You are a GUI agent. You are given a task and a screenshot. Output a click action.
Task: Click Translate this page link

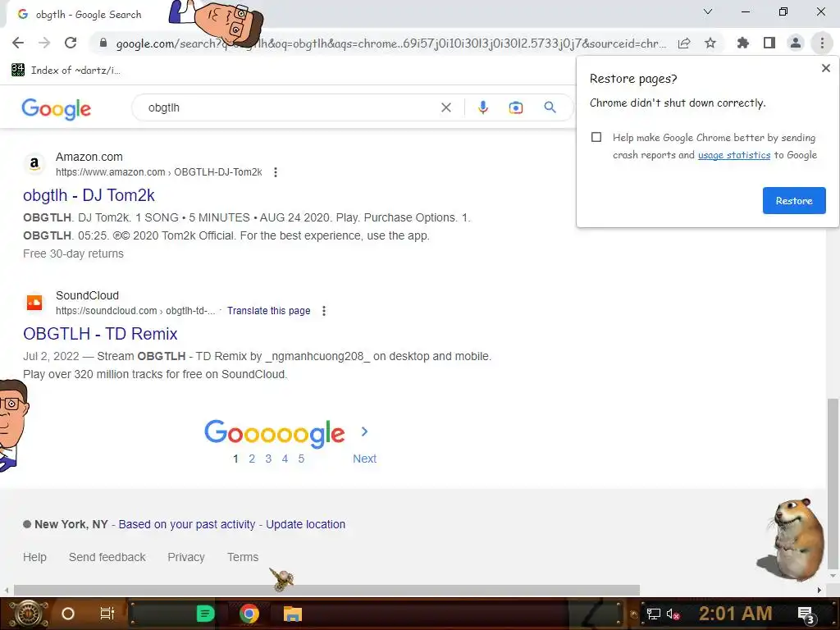tap(268, 311)
